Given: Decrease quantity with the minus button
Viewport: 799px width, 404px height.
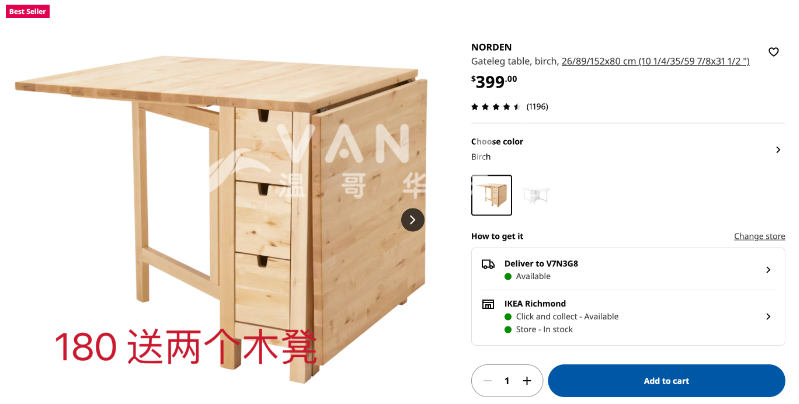Looking at the screenshot, I should (x=487, y=381).
